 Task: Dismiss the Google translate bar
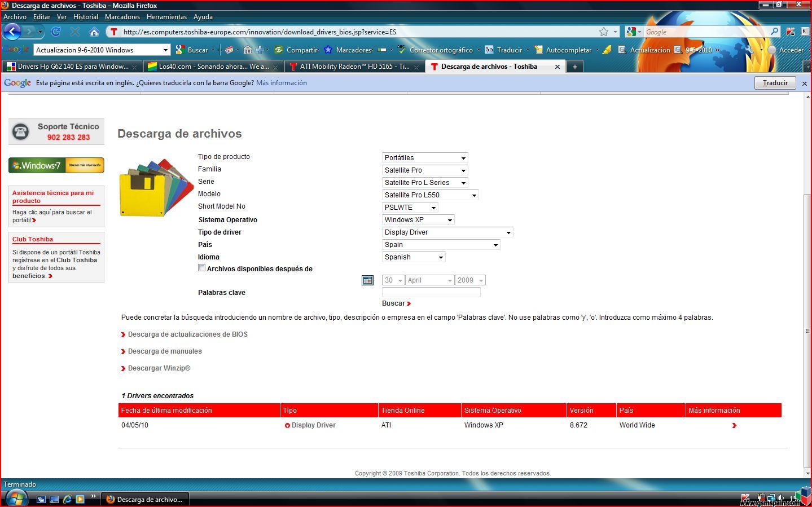tap(805, 83)
